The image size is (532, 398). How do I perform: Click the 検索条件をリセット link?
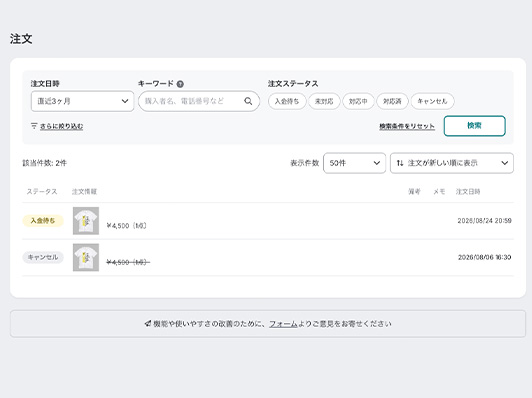pyautogui.click(x=407, y=126)
